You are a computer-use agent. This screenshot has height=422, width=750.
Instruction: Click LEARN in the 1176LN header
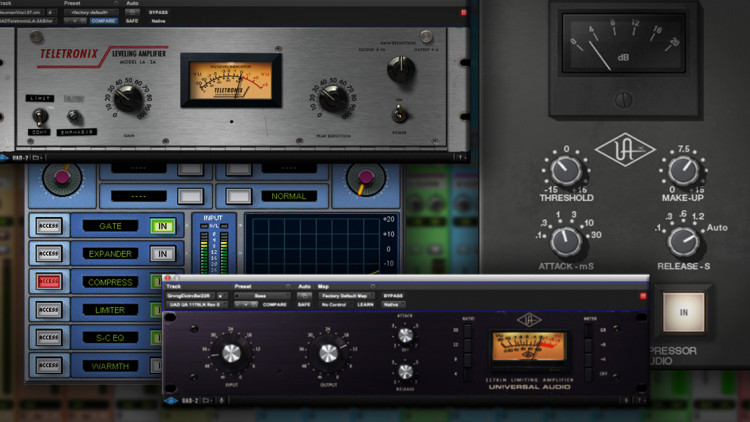click(x=365, y=304)
